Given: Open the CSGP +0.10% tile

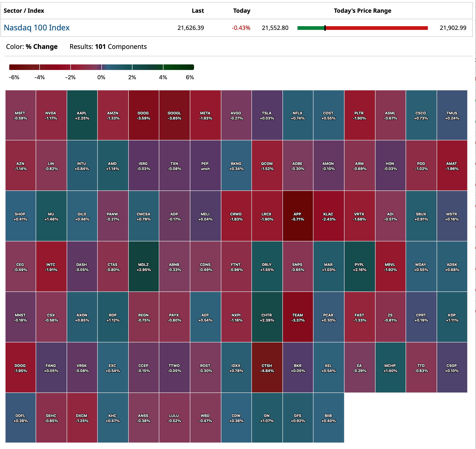Looking at the screenshot, I should pos(452,367).
